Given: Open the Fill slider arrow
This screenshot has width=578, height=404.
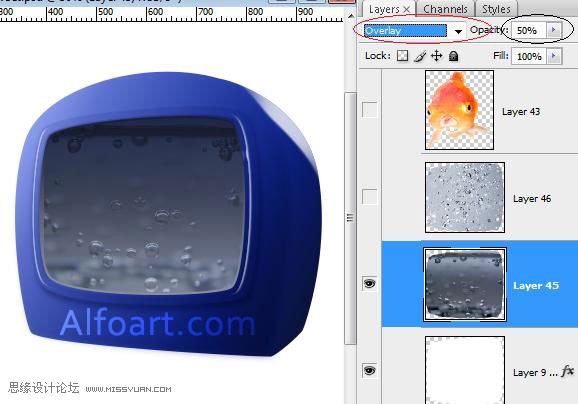Looking at the screenshot, I should point(553,56).
